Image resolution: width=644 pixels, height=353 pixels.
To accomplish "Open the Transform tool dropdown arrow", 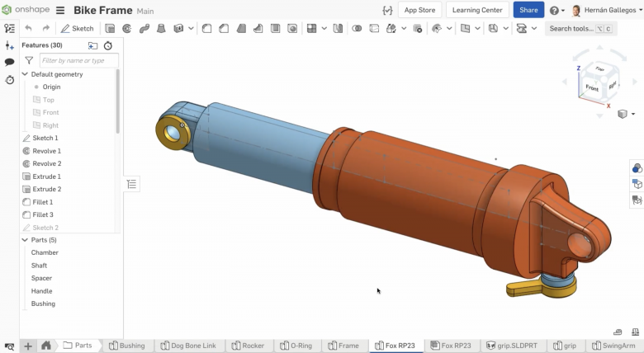I will click(x=404, y=28).
